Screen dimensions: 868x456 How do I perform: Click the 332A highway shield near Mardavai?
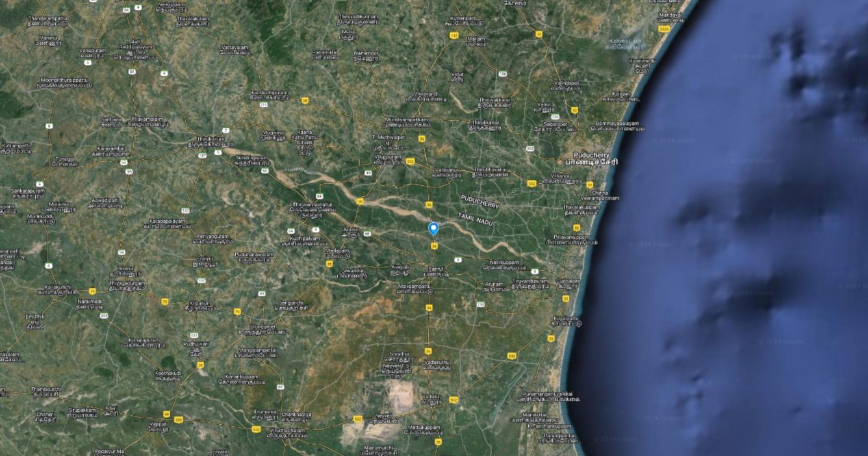[663, 30]
